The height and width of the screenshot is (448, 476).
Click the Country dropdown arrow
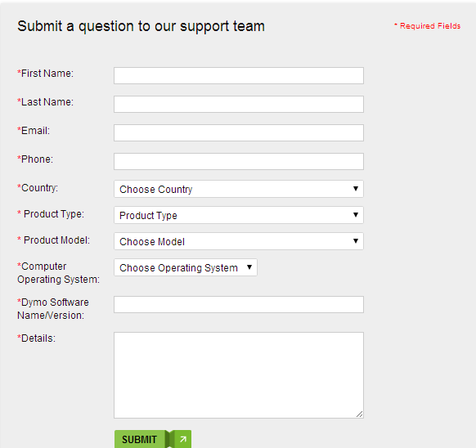[x=356, y=189]
